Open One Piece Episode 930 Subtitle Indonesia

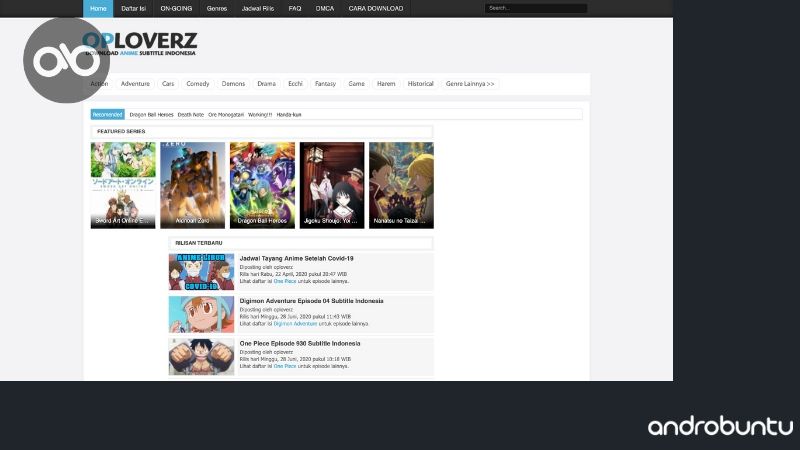[x=300, y=343]
